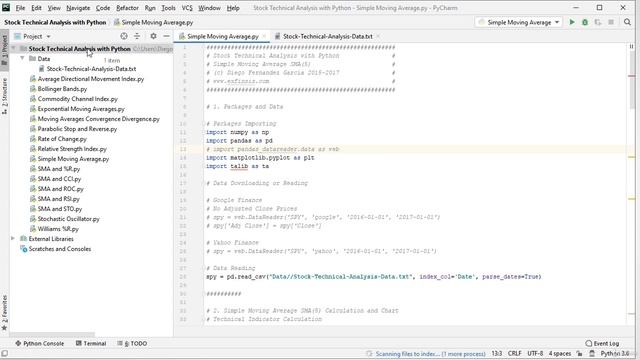
Task: Click Scanning files to index background process link
Action: (430, 354)
